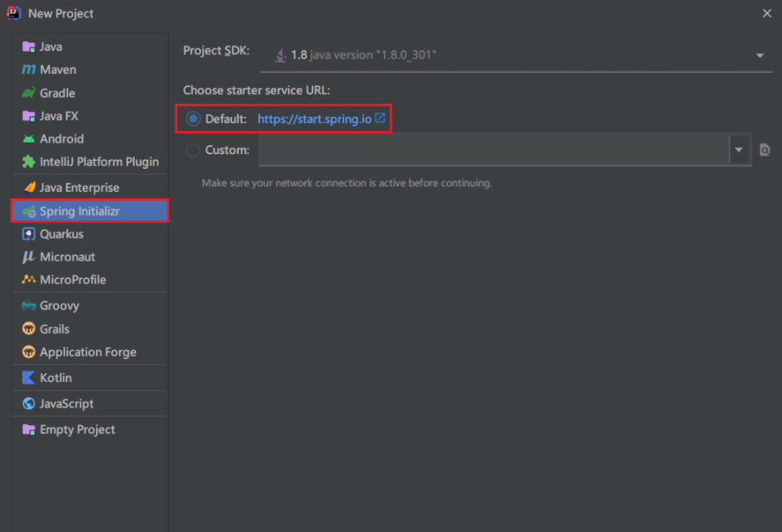Click the Spring Initializr leaf icon
The height and width of the screenshot is (532, 782).
coord(29,211)
